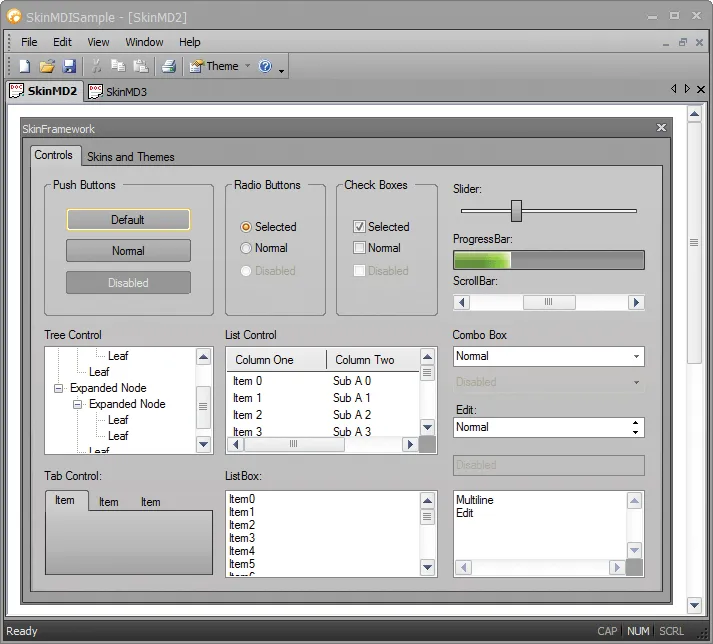This screenshot has width=713, height=644.
Task: Select Item 0 in List Control
Action: point(247,381)
